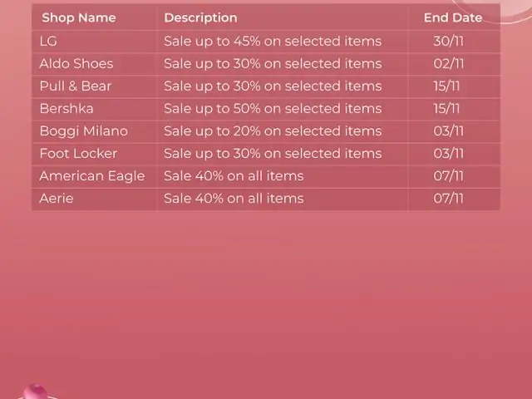Viewport: 532px width, 399px height.
Task: Select the LG shop name cell
Action: (48, 41)
